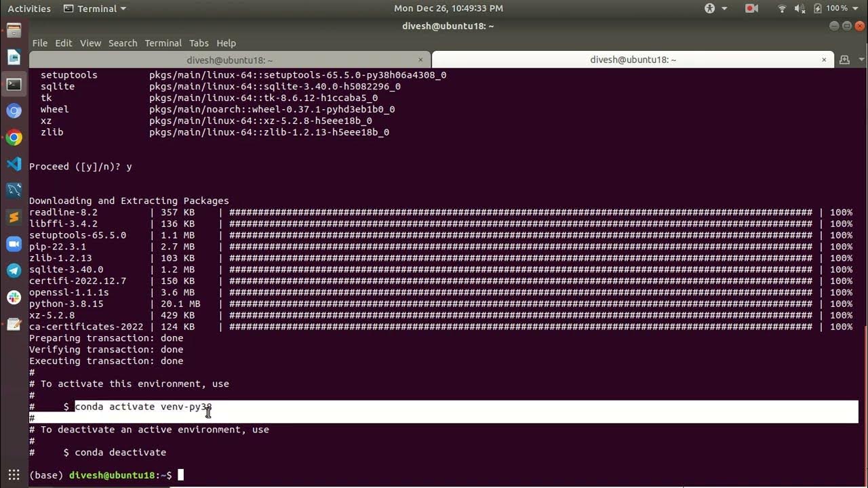868x488 pixels.
Task: Click the highlighted 'conda activate venv-py38' text
Action: click(x=143, y=407)
